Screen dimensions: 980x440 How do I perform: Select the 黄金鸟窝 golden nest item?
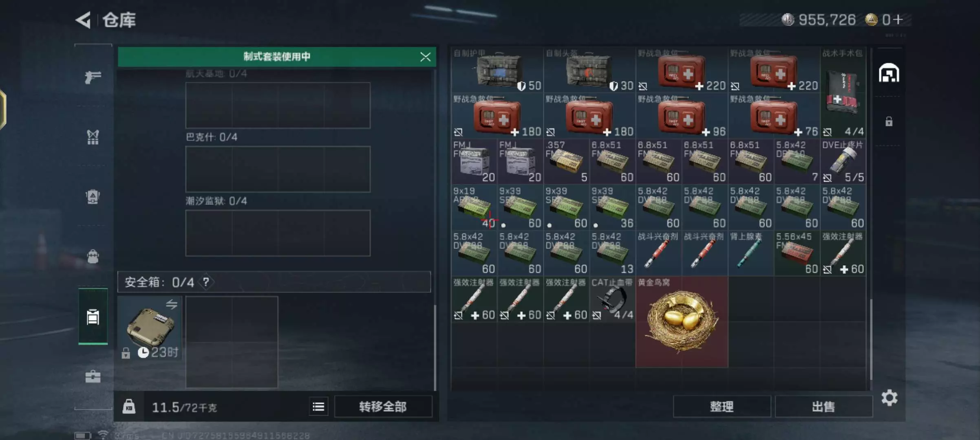682,322
